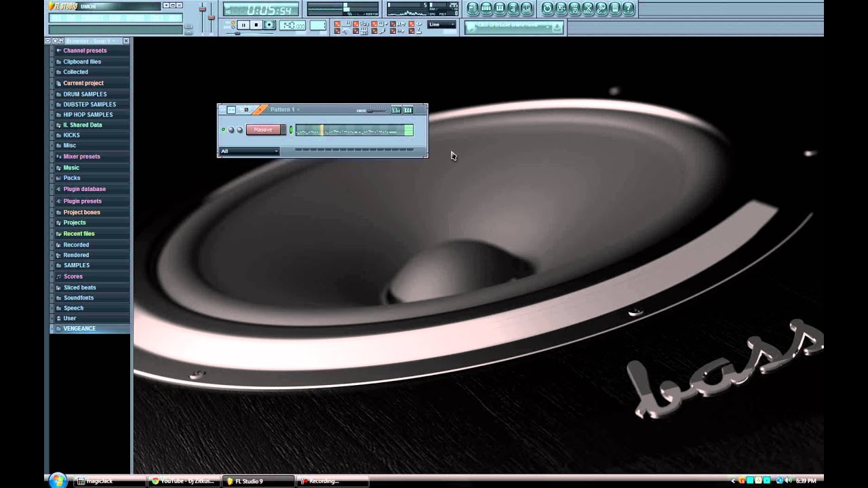This screenshot has width=868, height=488.
Task: Pause playback with the pause button
Action: 243,25
